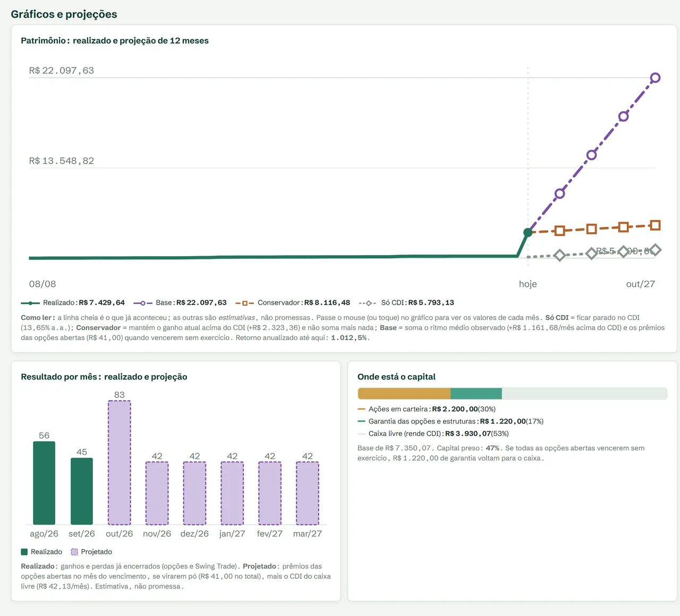680x616 pixels.
Task: Click the first purple Base marker after hoje
Action: [559, 193]
